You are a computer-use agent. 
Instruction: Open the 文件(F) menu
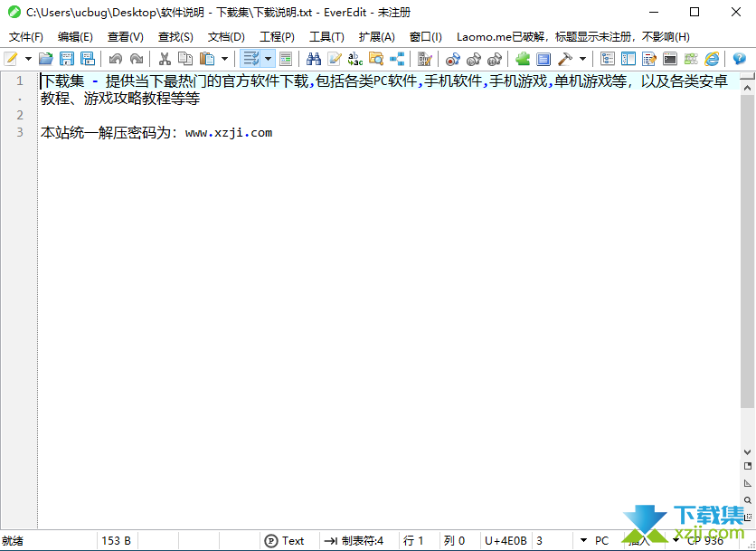(x=26, y=37)
